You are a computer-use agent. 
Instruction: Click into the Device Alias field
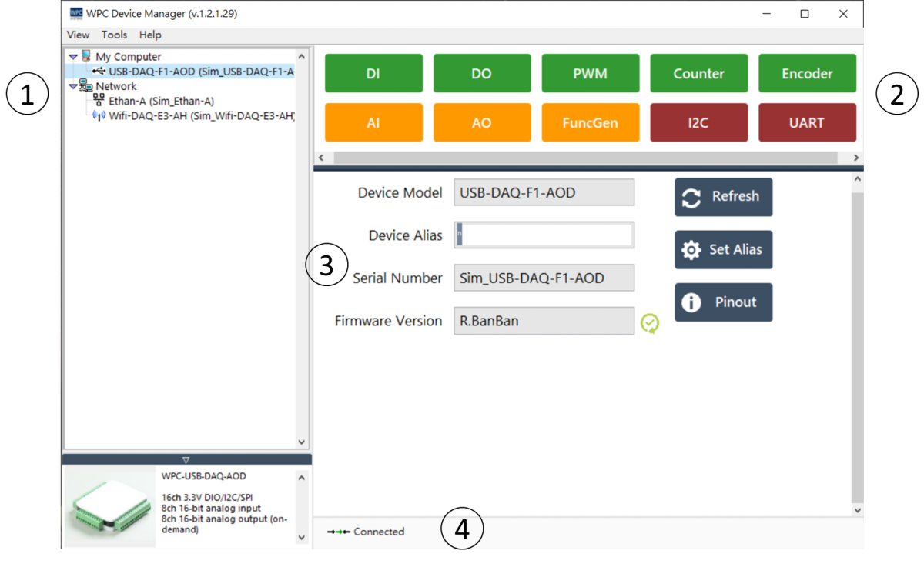pyautogui.click(x=544, y=235)
